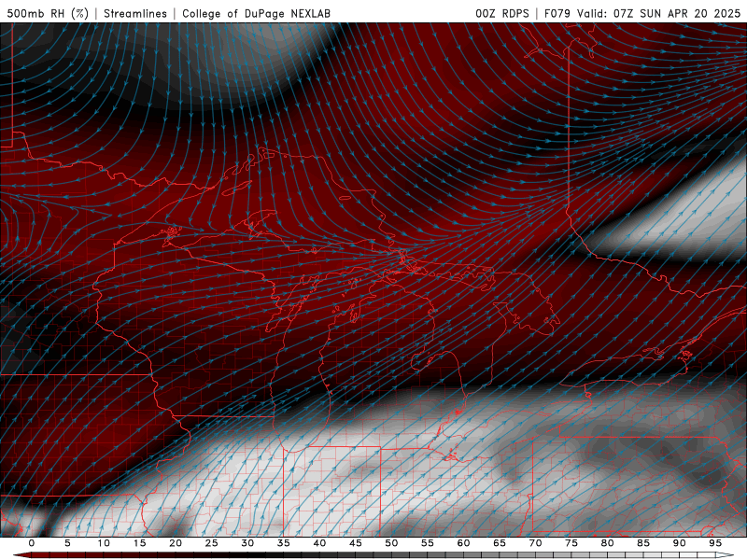The width and height of the screenshot is (747, 560).
Task: Click the '80' value on the color scale
Action: (607, 543)
